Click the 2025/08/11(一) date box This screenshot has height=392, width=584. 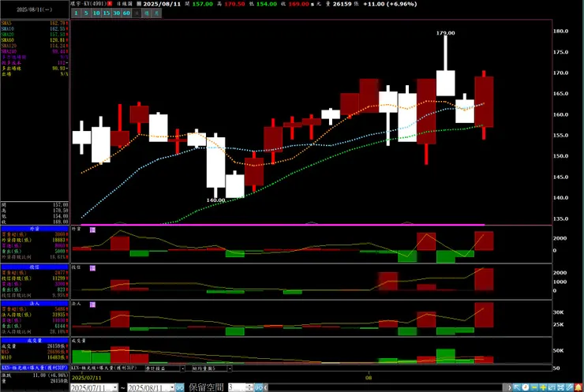[35, 9]
